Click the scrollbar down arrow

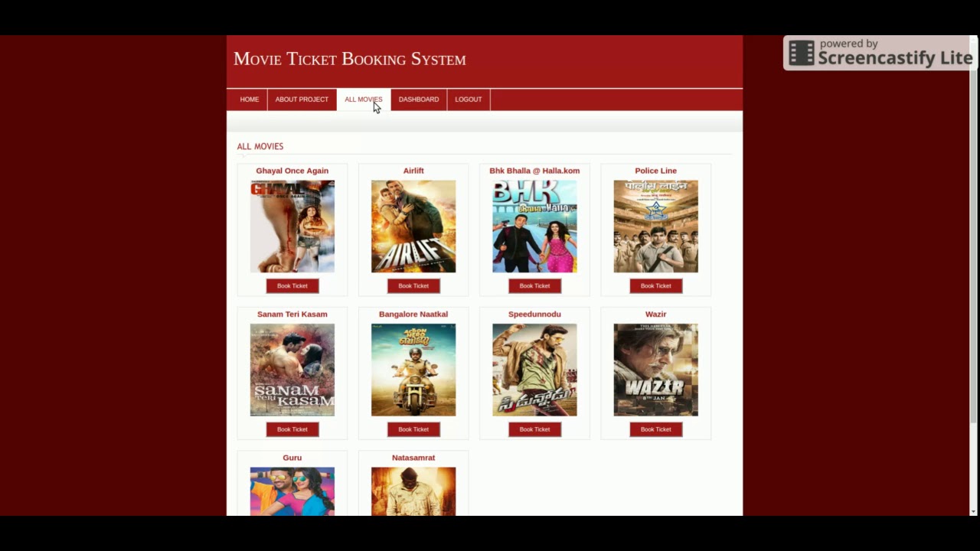974,511
